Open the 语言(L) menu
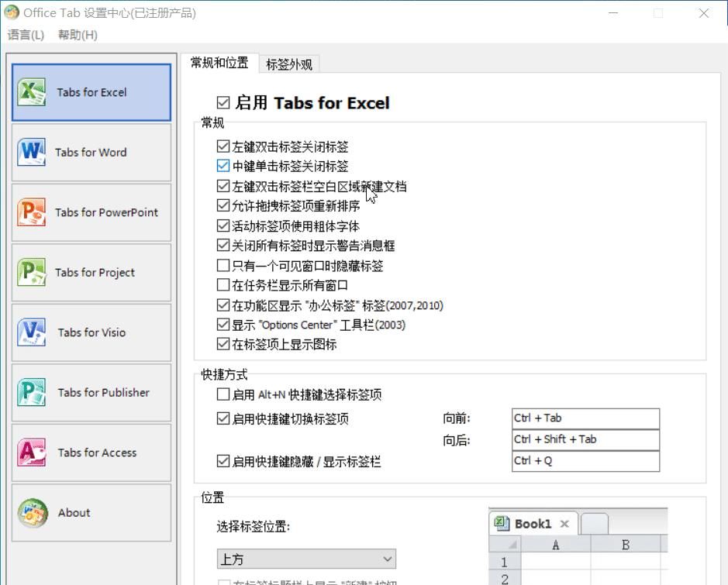728x585 pixels. (x=26, y=35)
